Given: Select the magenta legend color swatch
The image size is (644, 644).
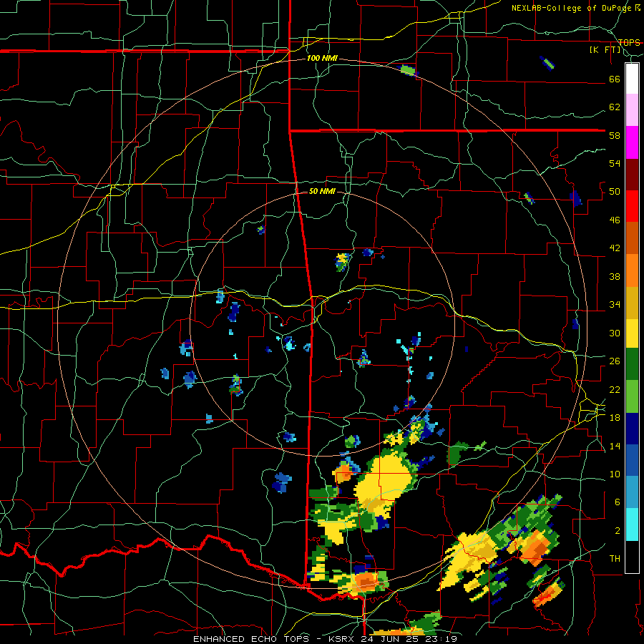Looking at the screenshot, I should pos(632,142).
